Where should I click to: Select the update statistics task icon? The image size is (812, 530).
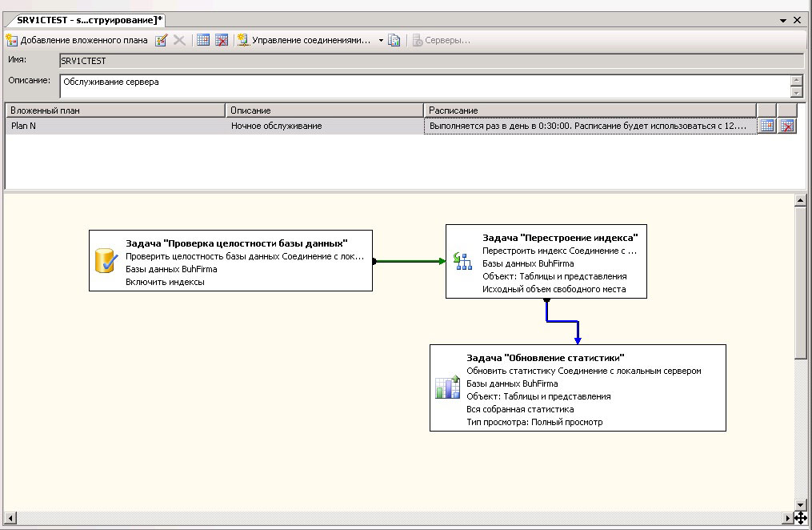coord(446,388)
